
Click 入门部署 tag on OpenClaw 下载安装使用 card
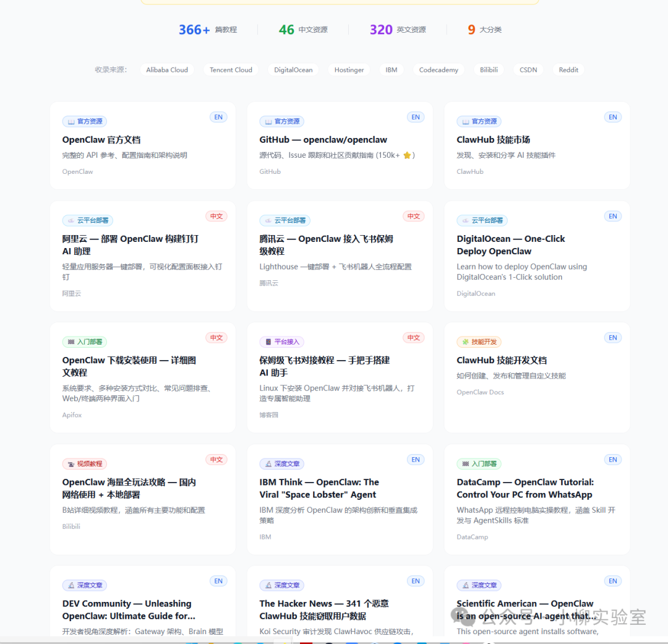click(85, 342)
